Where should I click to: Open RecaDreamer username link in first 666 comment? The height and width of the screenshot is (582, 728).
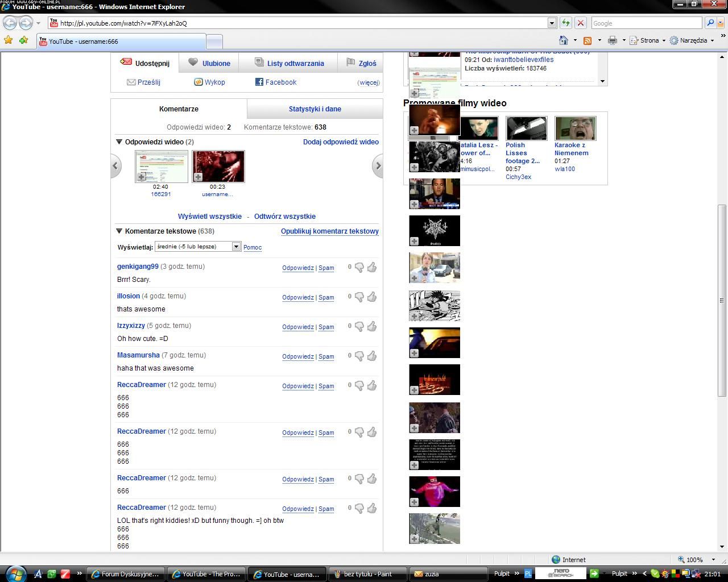[x=142, y=384]
